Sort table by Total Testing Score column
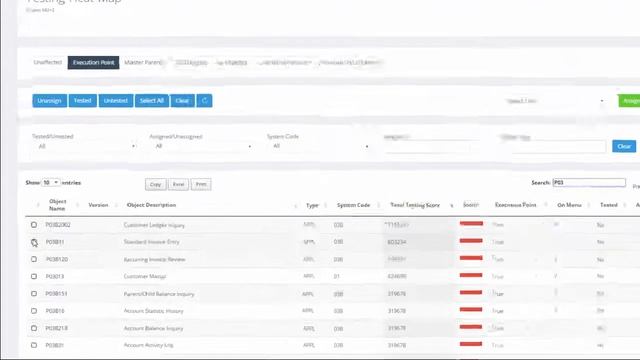Viewport: 640px width, 360px height. click(415, 205)
